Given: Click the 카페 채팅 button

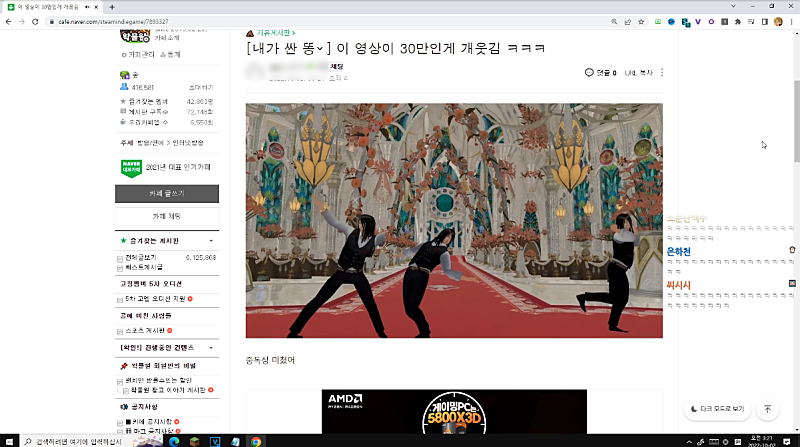Looking at the screenshot, I should click(x=165, y=216).
